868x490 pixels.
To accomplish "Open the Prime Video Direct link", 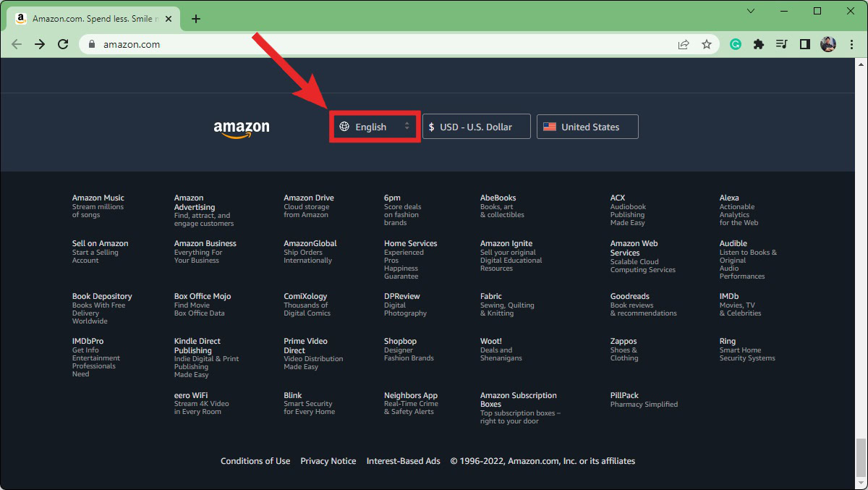I will tap(305, 346).
